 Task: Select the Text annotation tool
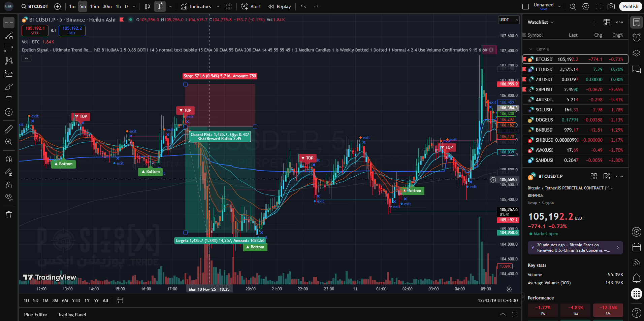tap(9, 99)
